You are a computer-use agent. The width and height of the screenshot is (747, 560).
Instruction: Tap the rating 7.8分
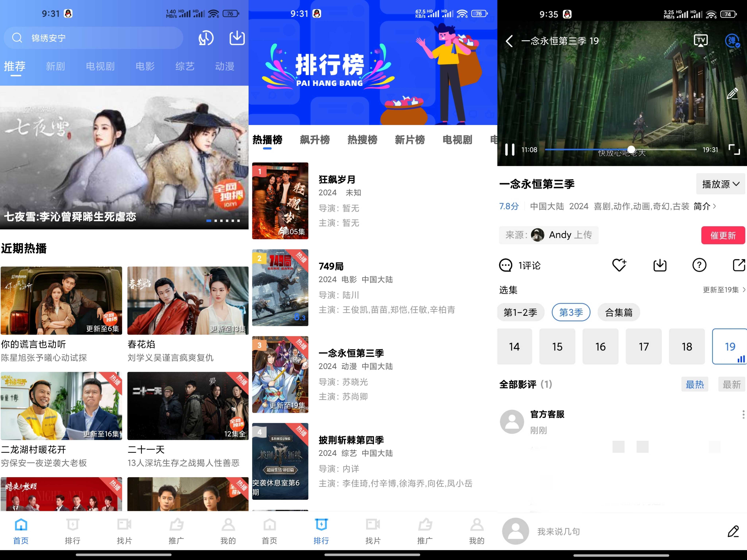(x=509, y=206)
